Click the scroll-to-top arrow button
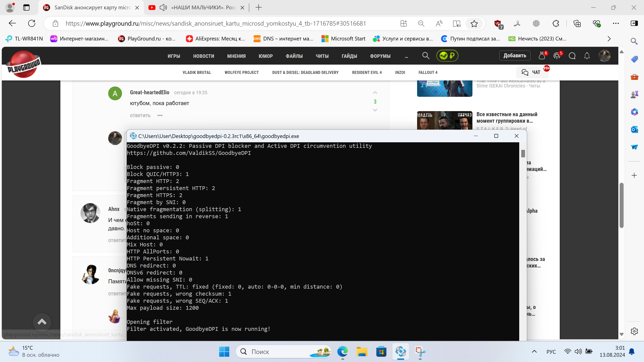 coord(42,322)
